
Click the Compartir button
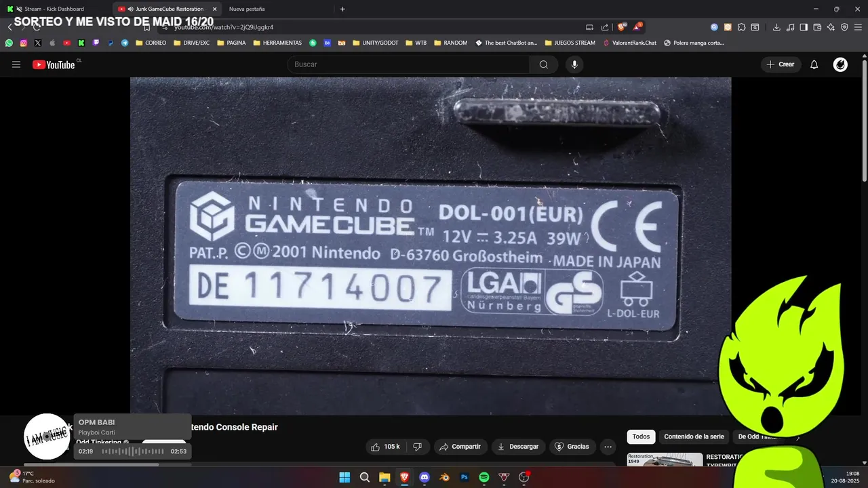click(x=460, y=447)
